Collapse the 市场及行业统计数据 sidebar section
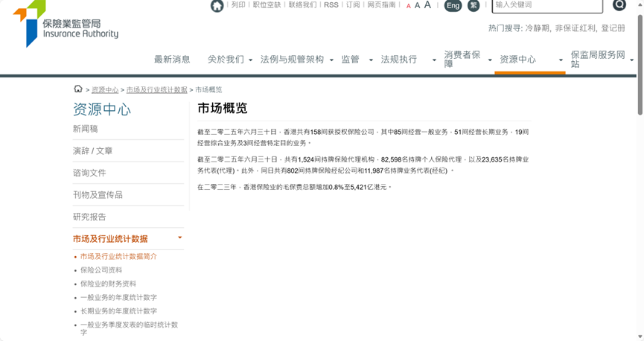This screenshot has width=644, height=341. pyautogui.click(x=179, y=238)
